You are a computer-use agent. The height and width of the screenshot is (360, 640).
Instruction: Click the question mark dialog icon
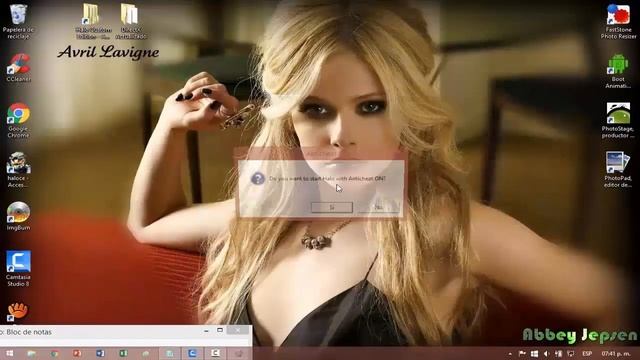[258, 178]
